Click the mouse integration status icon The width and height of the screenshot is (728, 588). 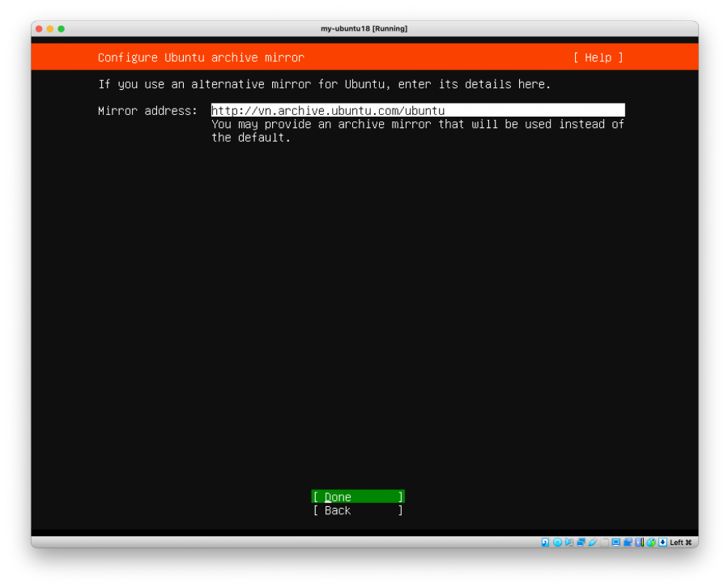651,542
